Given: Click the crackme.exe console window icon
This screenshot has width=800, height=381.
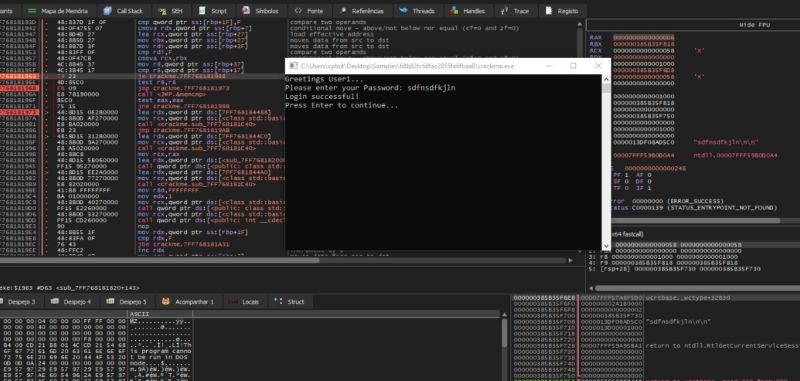Looking at the screenshot, I should tap(293, 66).
